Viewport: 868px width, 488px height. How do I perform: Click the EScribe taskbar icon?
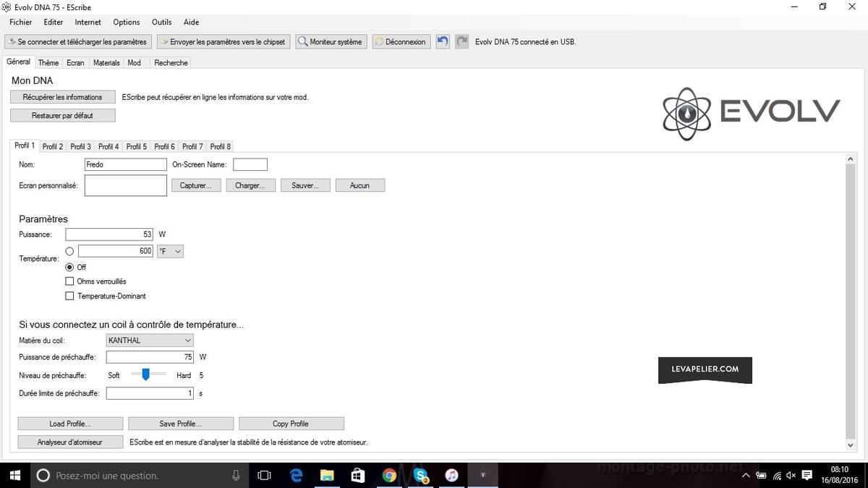coord(483,476)
